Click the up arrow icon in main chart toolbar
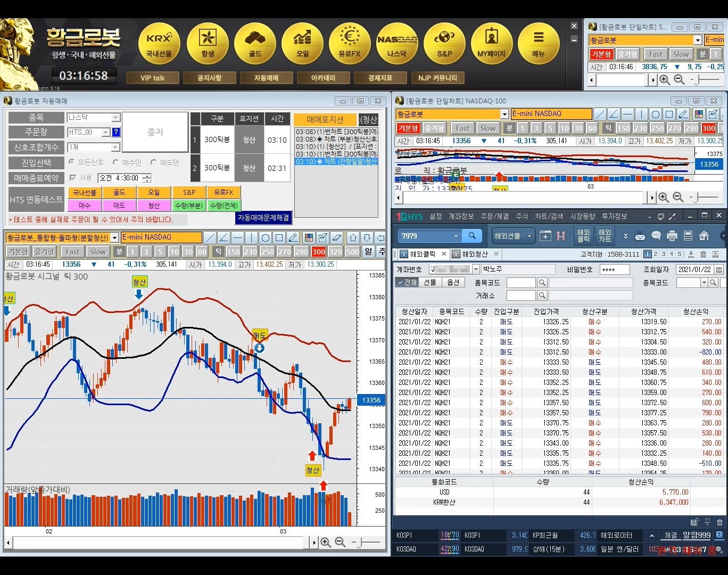This screenshot has height=575, width=728. pos(353,237)
